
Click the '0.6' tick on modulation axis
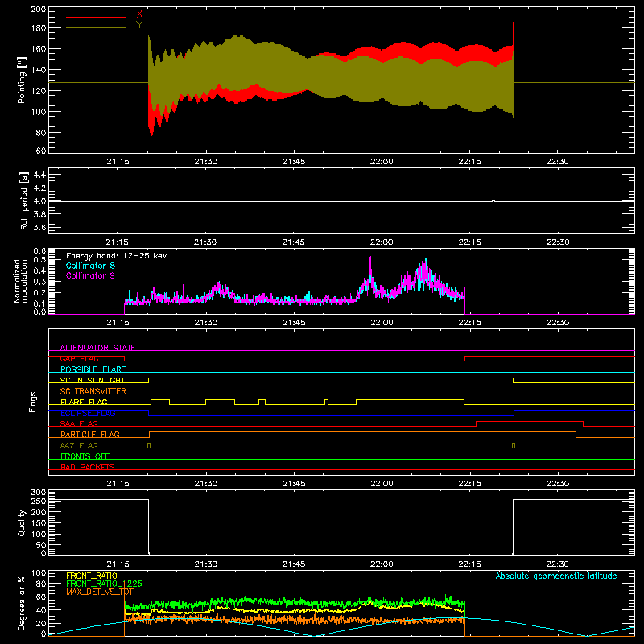tap(39, 250)
